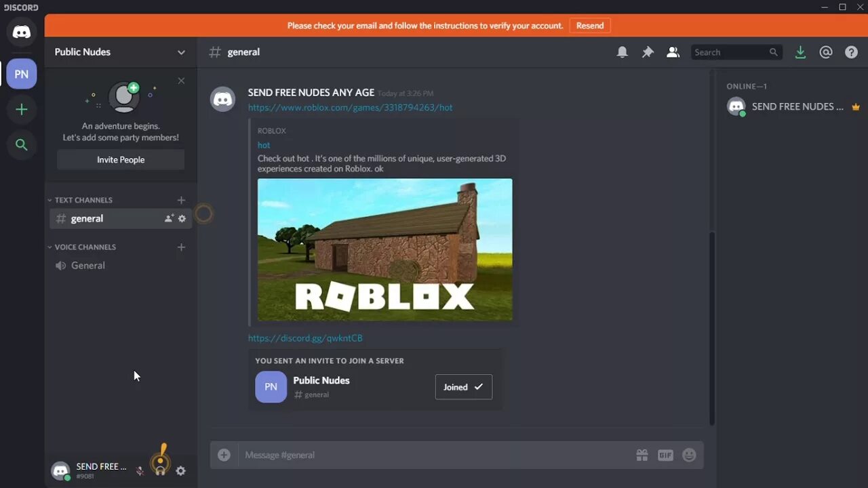The width and height of the screenshot is (868, 488).
Task: Click Resend verification email button
Action: tap(589, 26)
